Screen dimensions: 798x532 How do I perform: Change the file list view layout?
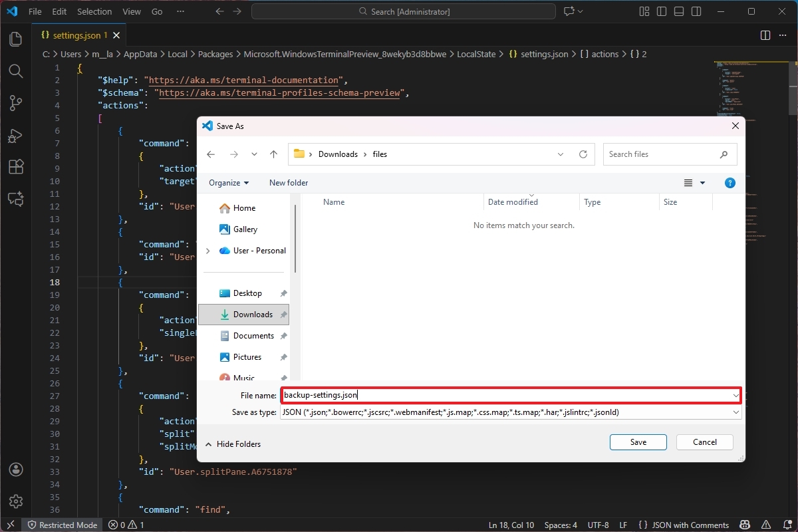(689, 183)
